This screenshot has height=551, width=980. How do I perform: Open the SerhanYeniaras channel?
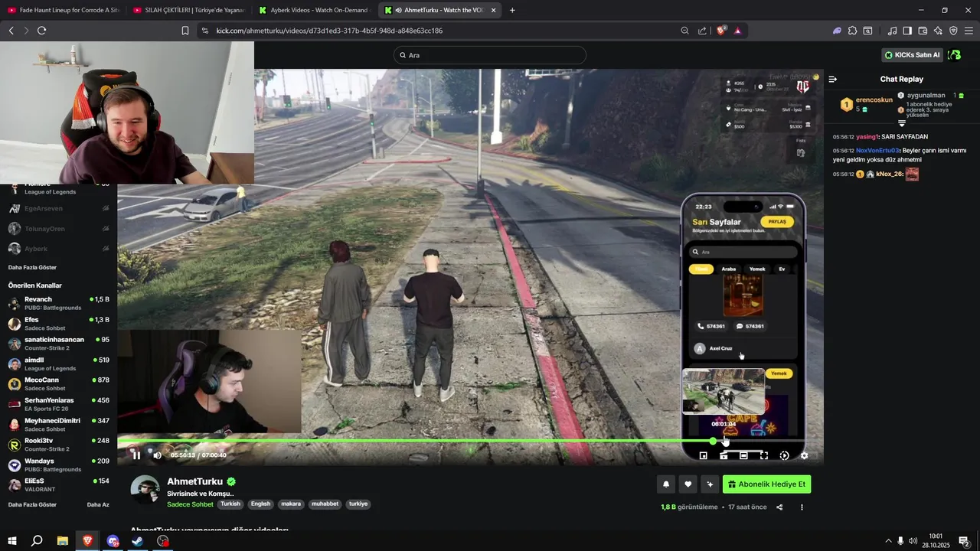(59, 404)
